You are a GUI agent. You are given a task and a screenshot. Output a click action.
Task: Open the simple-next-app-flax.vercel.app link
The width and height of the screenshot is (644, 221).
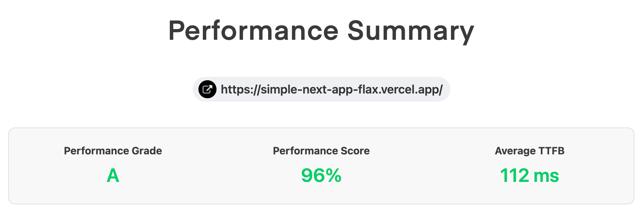click(x=331, y=89)
